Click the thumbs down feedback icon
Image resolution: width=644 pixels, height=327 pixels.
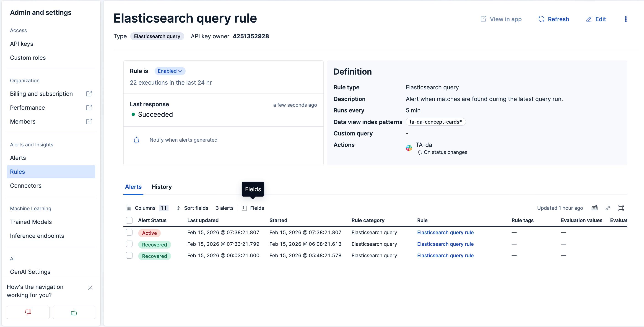click(x=28, y=312)
